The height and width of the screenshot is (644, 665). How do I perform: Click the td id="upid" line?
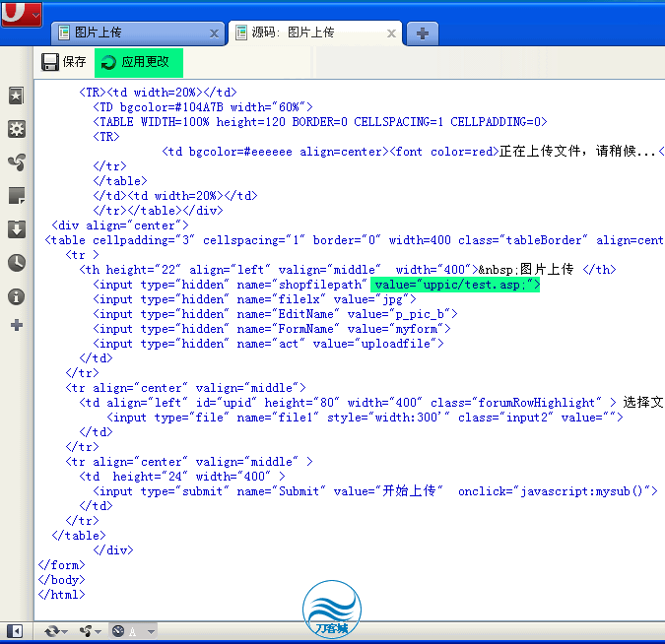371,403
